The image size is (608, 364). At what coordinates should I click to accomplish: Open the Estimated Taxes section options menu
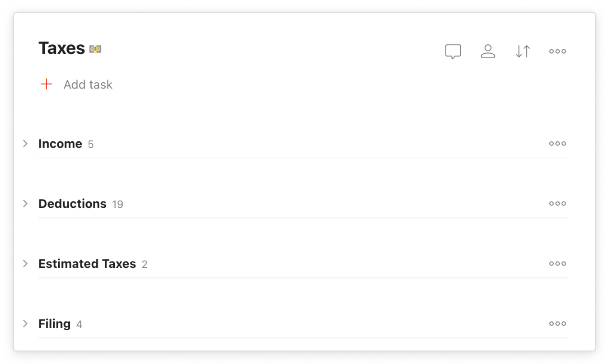(557, 263)
